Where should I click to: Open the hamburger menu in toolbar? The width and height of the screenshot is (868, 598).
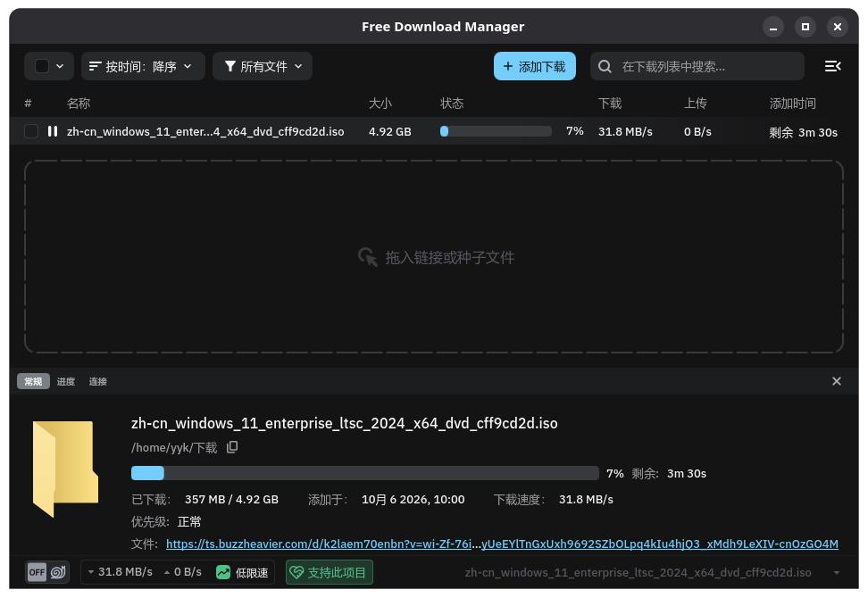(x=832, y=66)
